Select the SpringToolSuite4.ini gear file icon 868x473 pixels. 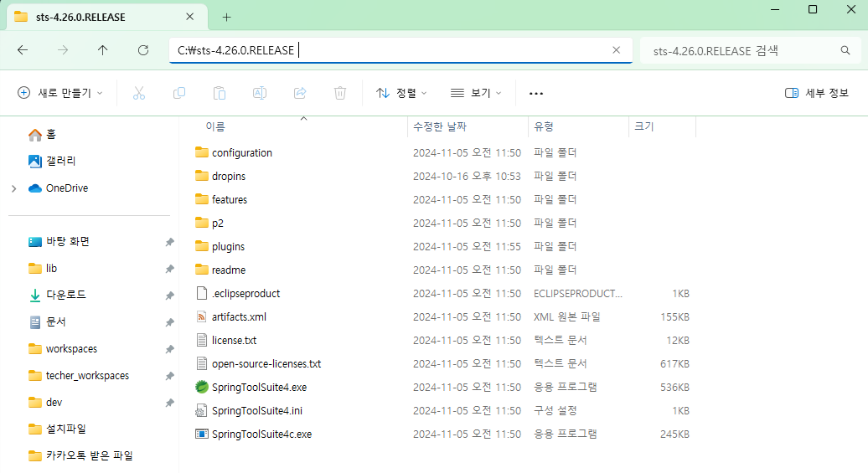pyautogui.click(x=202, y=410)
